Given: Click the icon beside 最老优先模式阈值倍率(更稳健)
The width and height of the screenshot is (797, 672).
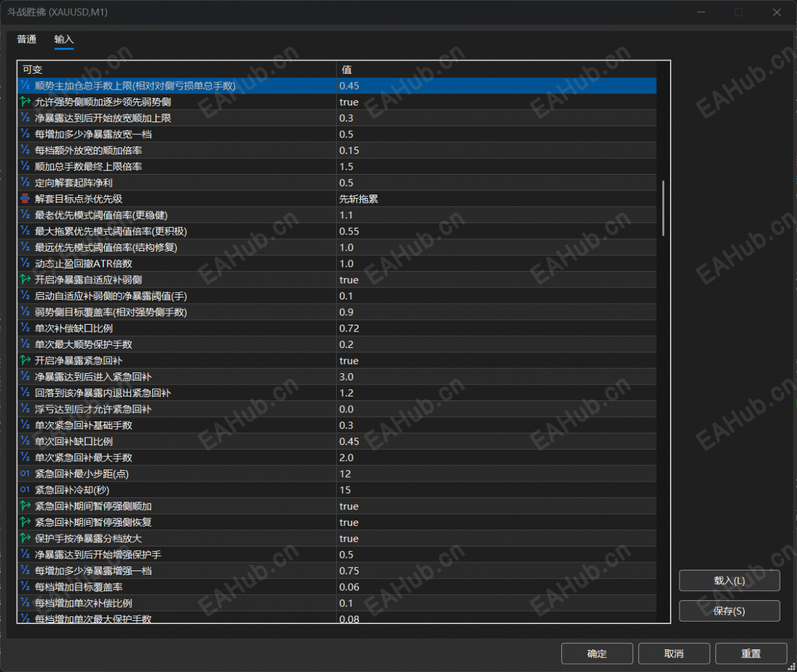Looking at the screenshot, I should point(25,214).
